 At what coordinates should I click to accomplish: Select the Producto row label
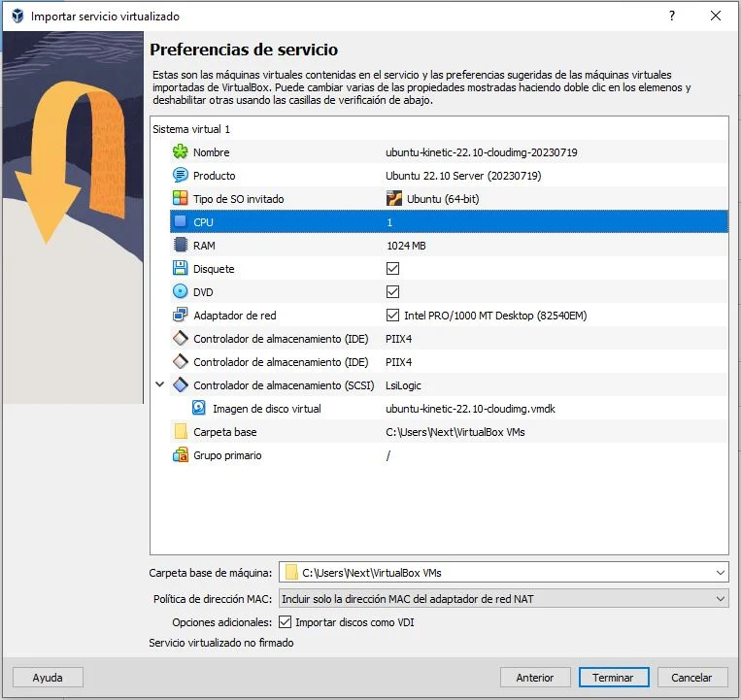[x=214, y=176]
